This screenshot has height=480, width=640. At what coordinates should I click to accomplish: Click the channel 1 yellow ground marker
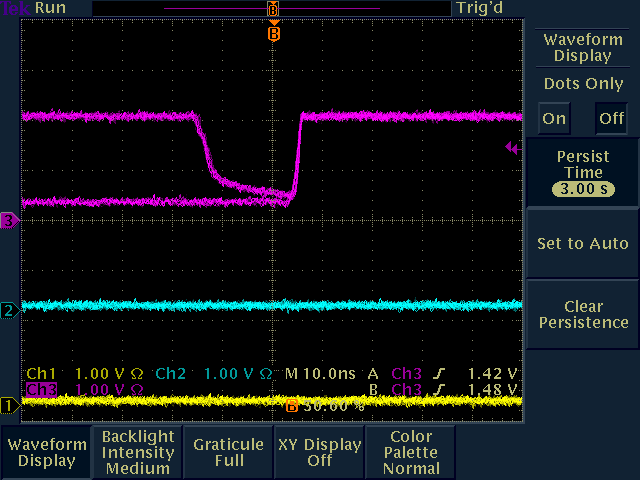pyautogui.click(x=8, y=405)
